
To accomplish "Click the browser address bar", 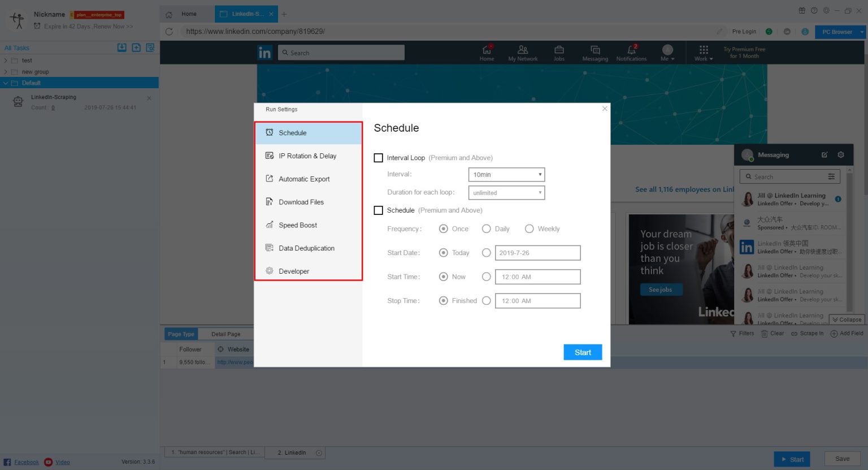I will [396, 32].
